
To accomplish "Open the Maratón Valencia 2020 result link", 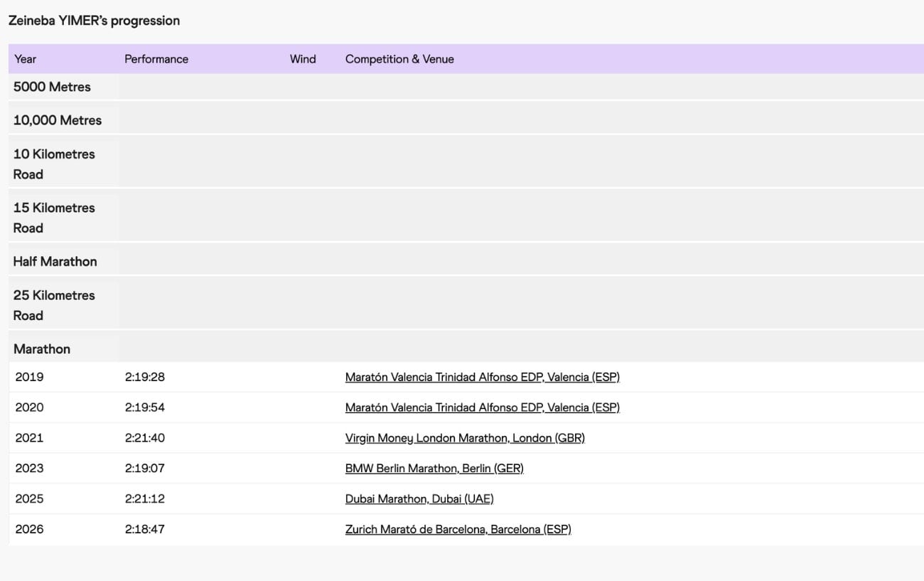I will (x=482, y=407).
